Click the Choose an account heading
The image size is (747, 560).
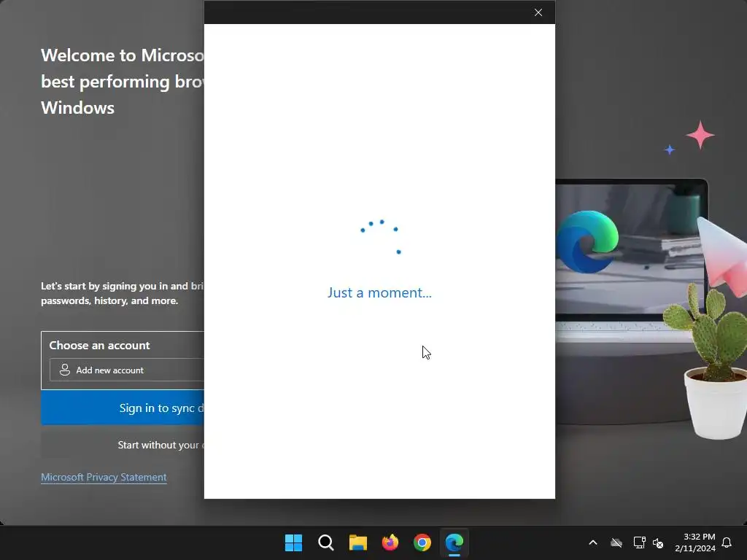[99, 345]
